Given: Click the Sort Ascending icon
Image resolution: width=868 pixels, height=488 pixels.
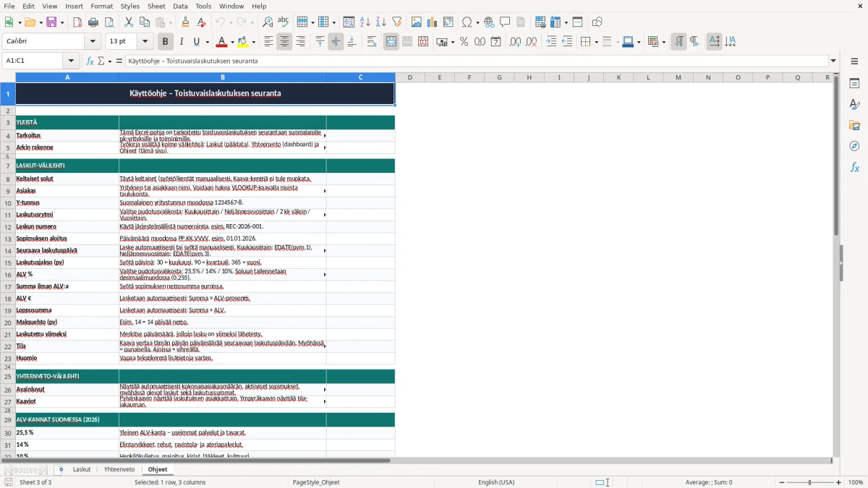Looking at the screenshot, I should (x=365, y=22).
